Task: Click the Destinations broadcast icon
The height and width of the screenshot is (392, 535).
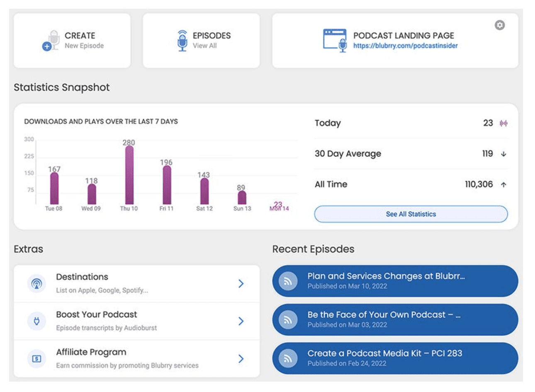Action: click(x=36, y=284)
